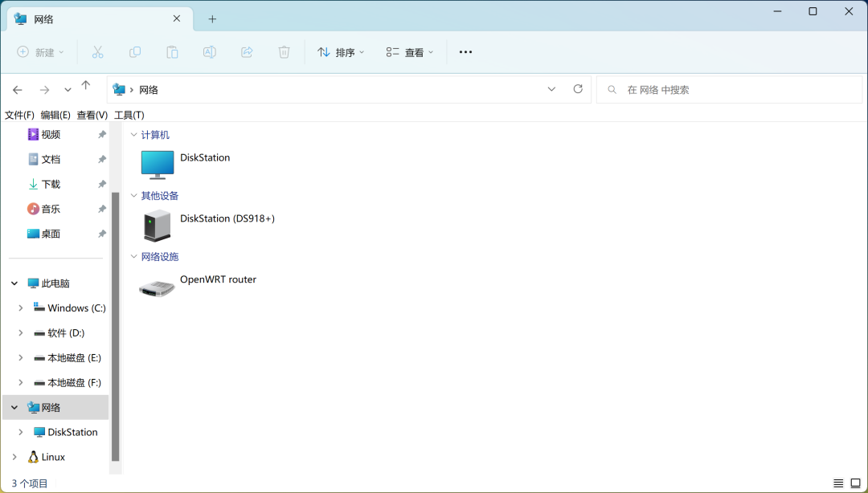The image size is (868, 493).
Task: Click the Rename icon in toolbar
Action: 209,52
